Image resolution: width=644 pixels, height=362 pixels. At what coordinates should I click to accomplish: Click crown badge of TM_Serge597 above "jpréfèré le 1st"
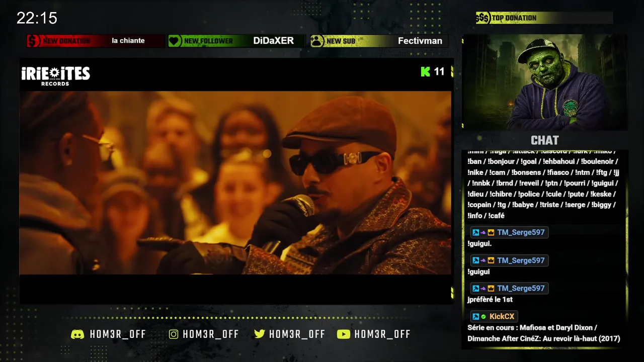[x=491, y=289]
